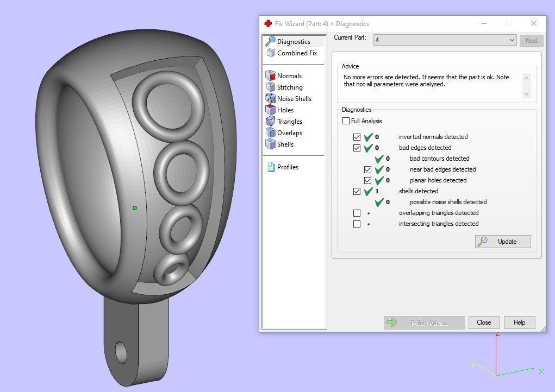555x392 pixels.
Task: Click the Diagnostics magnifier icon
Action: pos(270,41)
